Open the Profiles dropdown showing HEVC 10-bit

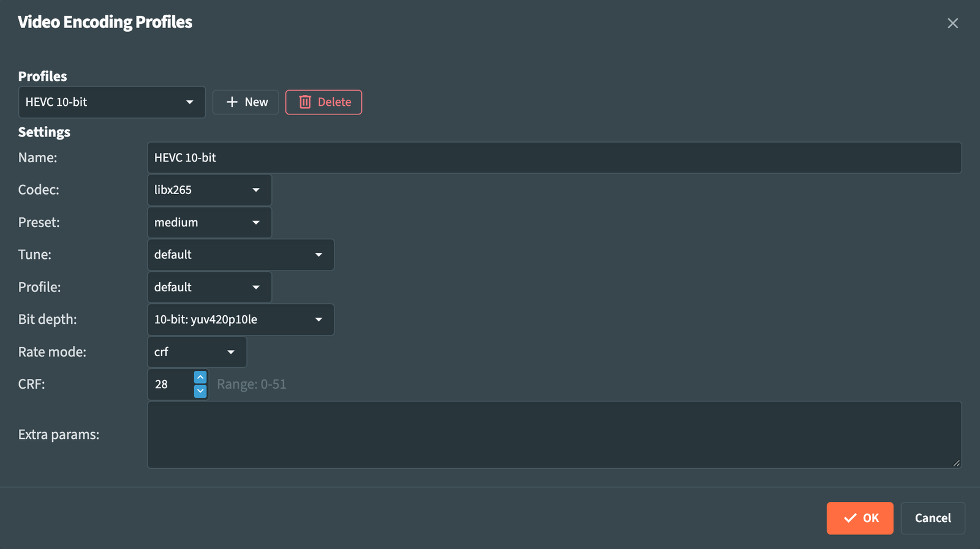pyautogui.click(x=112, y=102)
